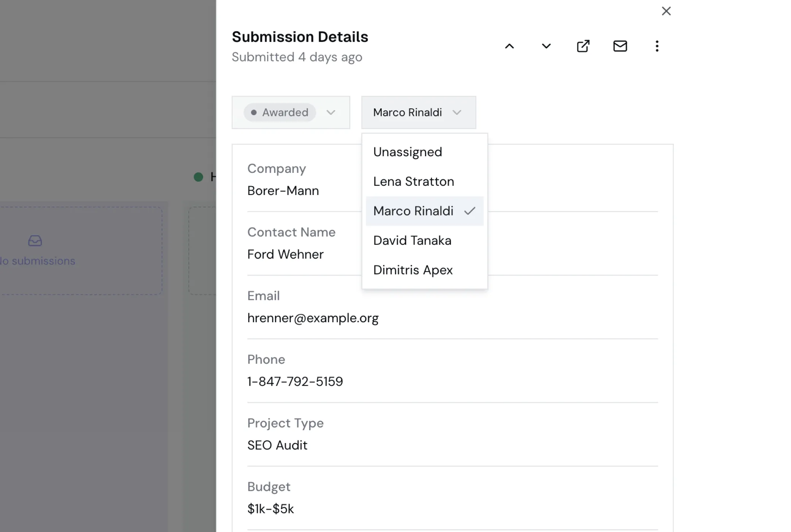
Task: Click the checkmark next to Marco Rinaldi
Action: click(470, 211)
